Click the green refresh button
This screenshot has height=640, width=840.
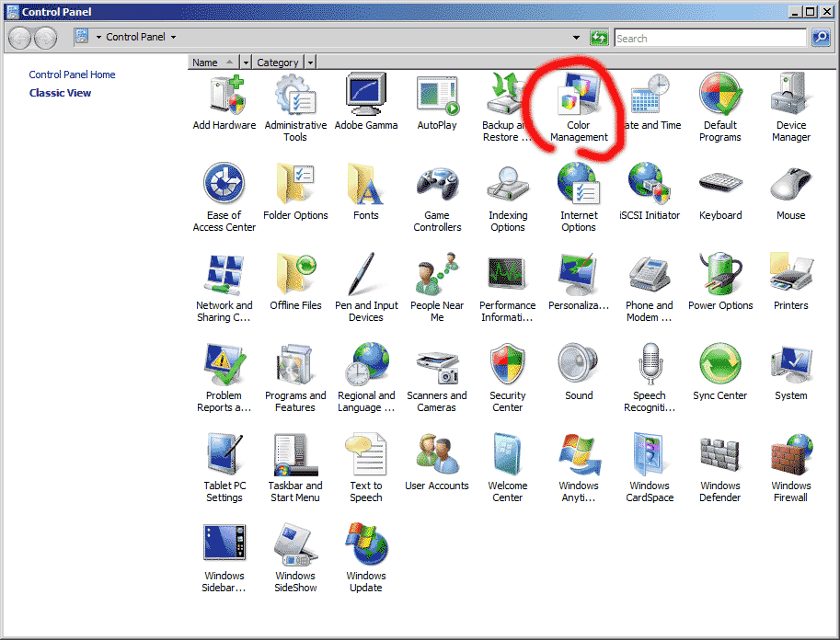tap(599, 38)
